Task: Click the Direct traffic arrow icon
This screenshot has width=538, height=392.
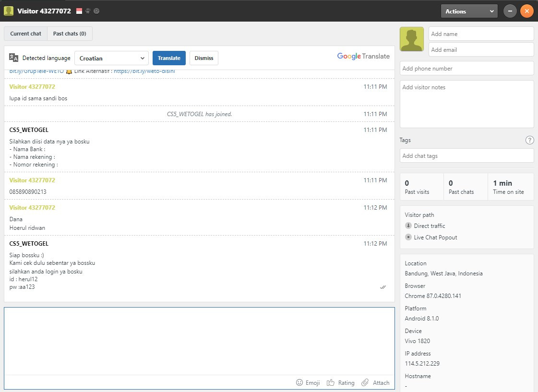Action: pos(408,226)
